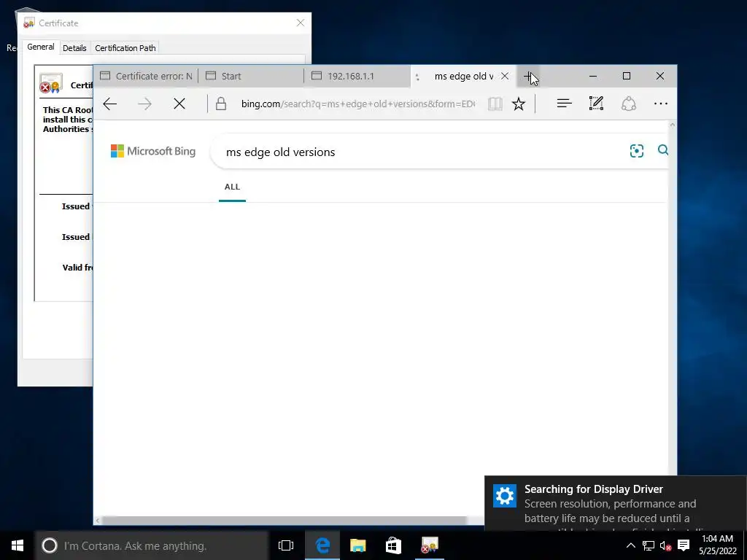Click the forward arrow in Edge
This screenshot has width=747, height=560.
[x=144, y=104]
